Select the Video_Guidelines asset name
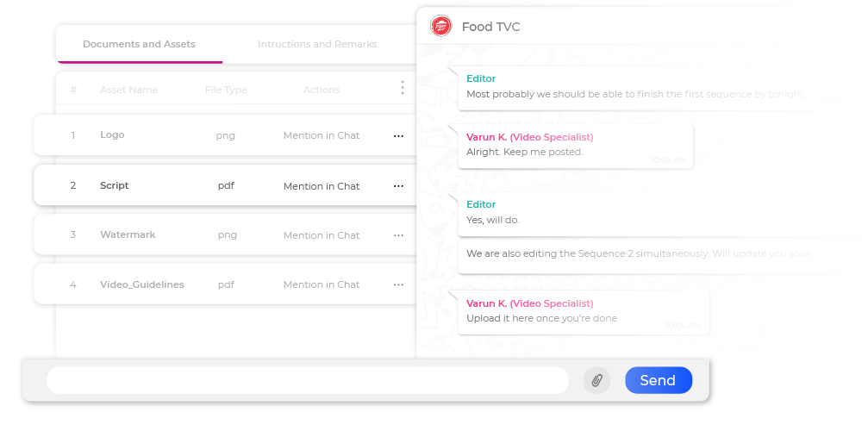This screenshot has height=431, width=868. pos(141,284)
